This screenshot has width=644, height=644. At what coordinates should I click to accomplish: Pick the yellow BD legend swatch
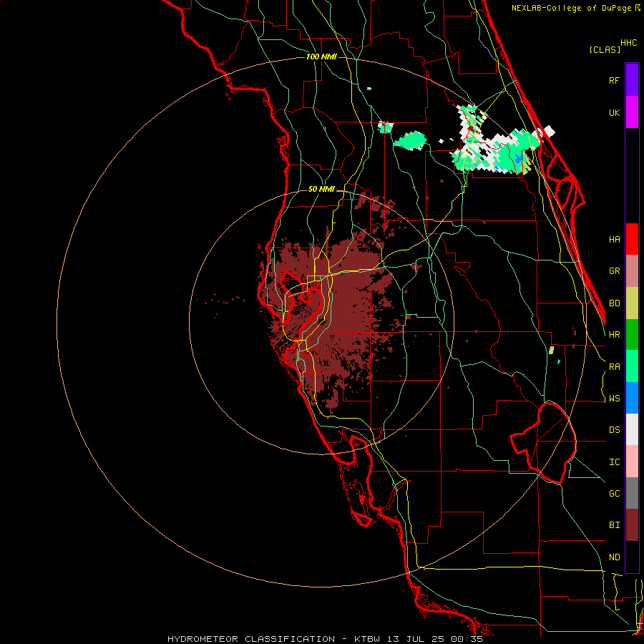[632, 303]
